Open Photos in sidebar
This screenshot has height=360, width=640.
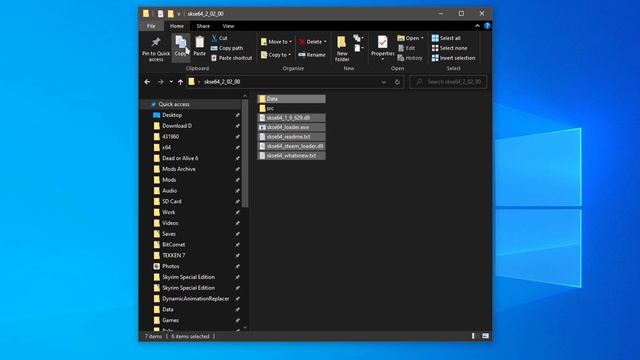pos(171,266)
